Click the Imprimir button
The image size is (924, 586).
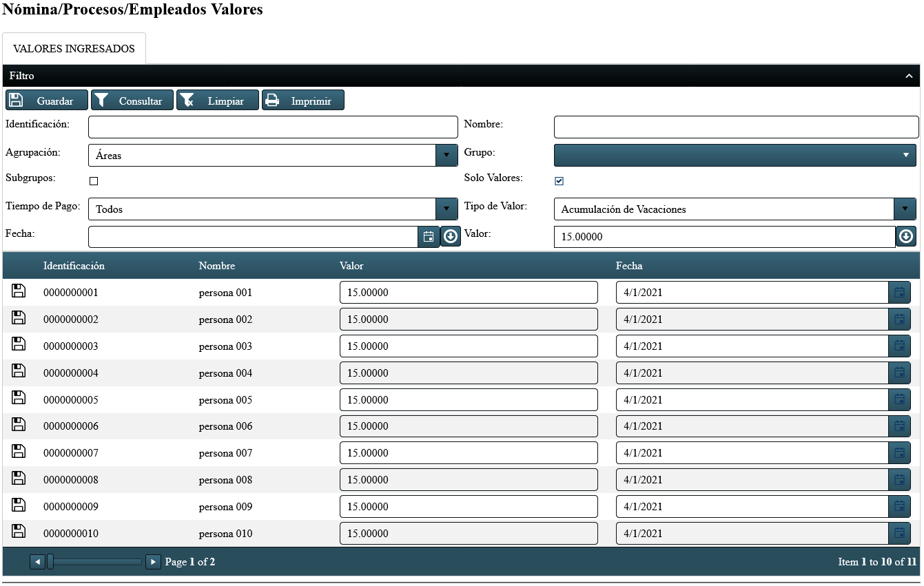pos(303,101)
